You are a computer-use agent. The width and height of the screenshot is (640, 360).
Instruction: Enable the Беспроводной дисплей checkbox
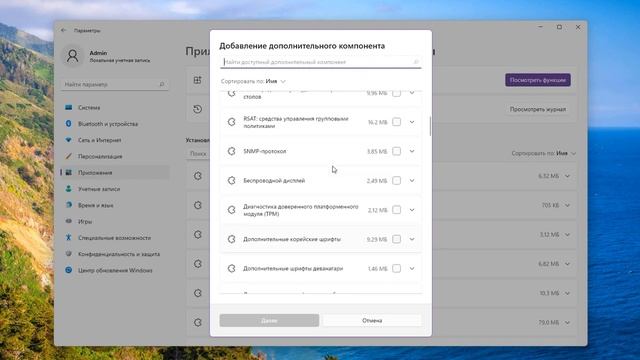pyautogui.click(x=396, y=180)
